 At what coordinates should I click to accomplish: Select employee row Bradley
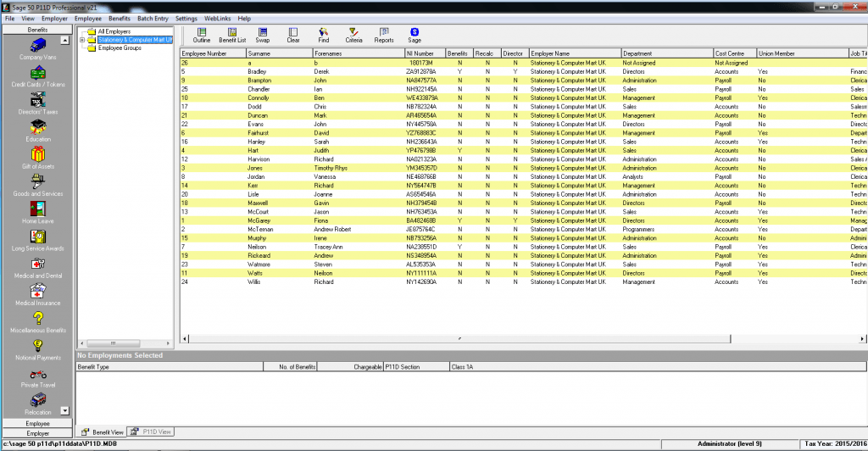click(x=523, y=71)
